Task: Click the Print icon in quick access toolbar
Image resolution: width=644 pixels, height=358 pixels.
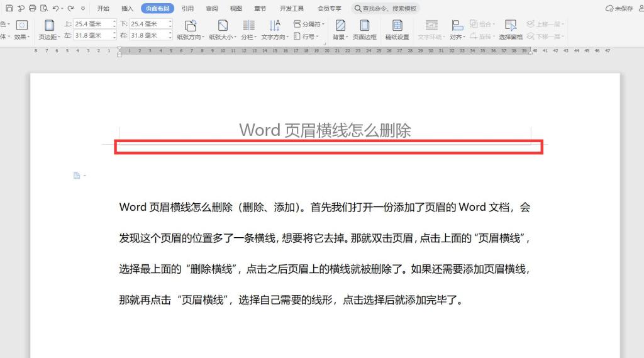Action: (x=32, y=8)
